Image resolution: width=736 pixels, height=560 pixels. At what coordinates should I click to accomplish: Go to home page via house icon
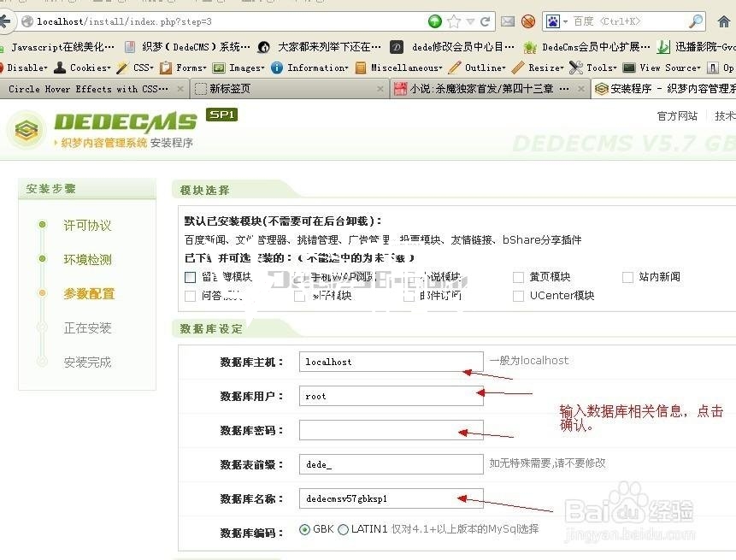tap(725, 21)
